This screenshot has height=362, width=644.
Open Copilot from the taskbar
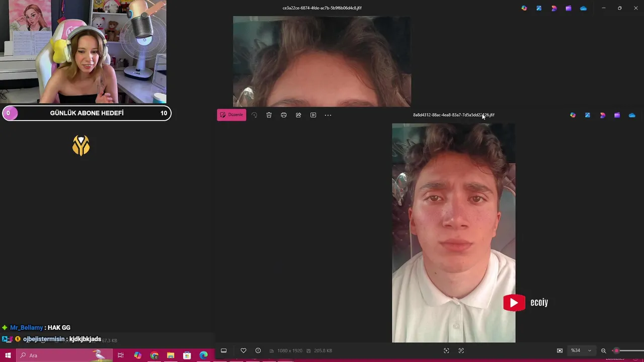(x=137, y=355)
